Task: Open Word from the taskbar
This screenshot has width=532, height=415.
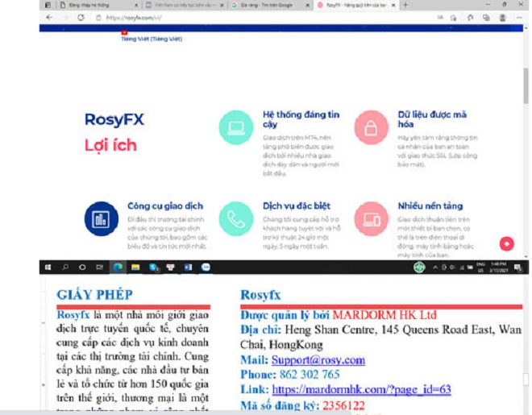Action: point(188,268)
